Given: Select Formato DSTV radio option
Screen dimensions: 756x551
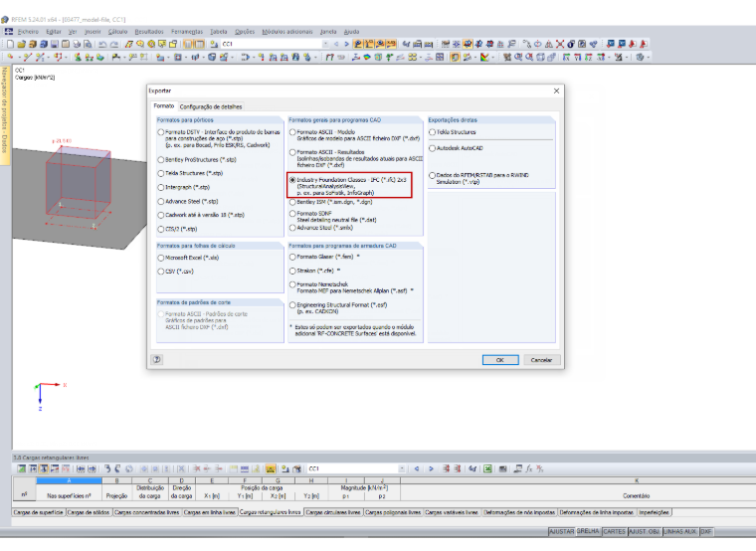Looking at the screenshot, I should 161,132.
